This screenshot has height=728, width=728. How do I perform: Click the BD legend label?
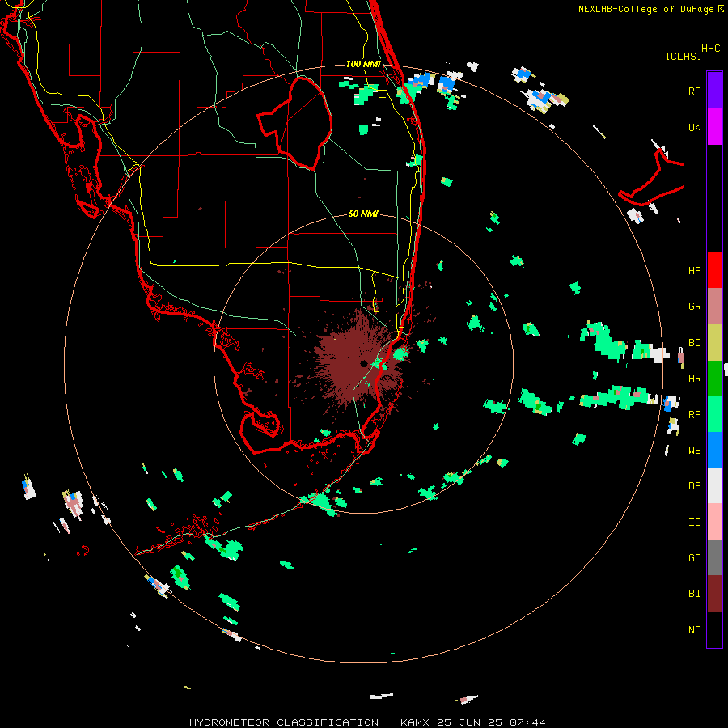(x=694, y=343)
